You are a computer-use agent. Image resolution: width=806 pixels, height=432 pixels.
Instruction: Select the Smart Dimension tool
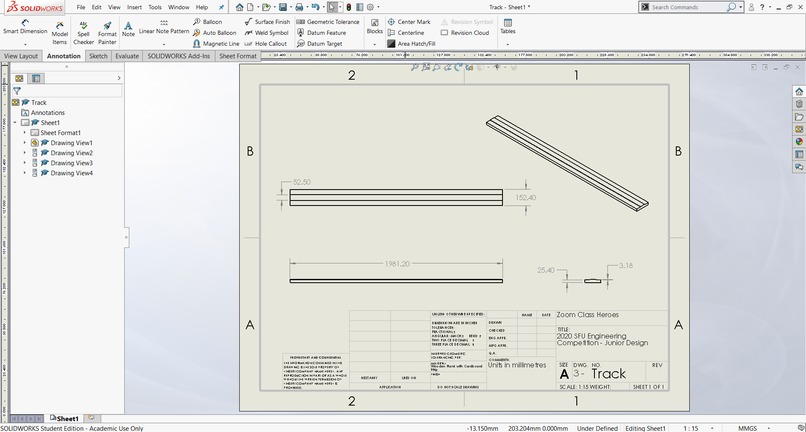pyautogui.click(x=25, y=27)
